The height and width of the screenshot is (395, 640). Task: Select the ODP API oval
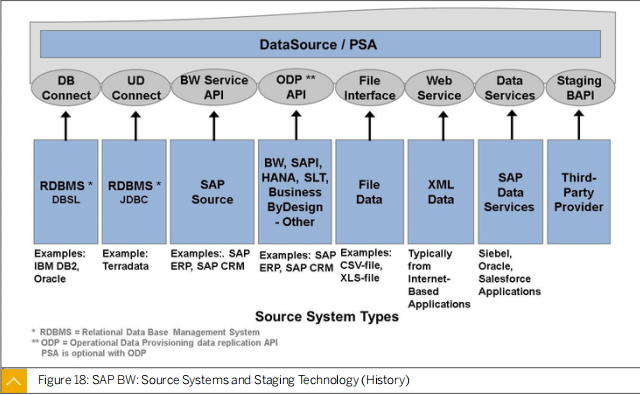coord(296,87)
